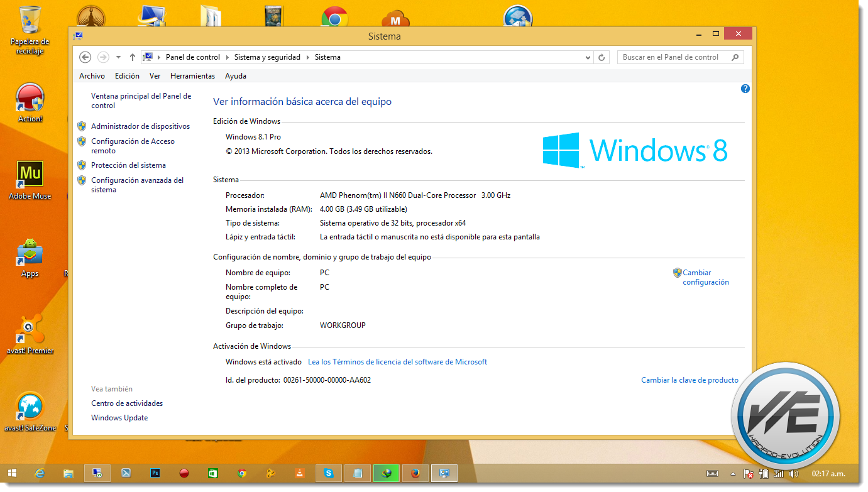Screen dimensions: 868x492
Task: Open Protección del sistema
Action: click(x=128, y=165)
